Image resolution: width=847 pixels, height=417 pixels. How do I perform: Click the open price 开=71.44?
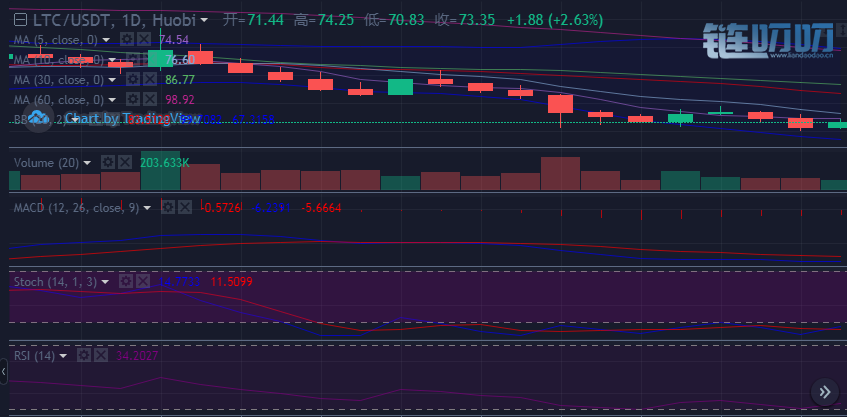coord(254,21)
